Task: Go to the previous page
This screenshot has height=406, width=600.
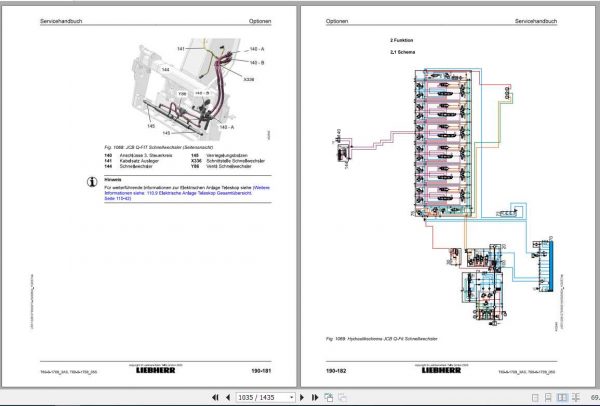Action: pos(228,398)
